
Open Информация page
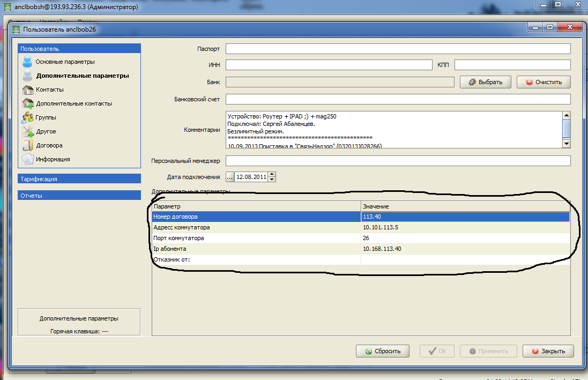[x=53, y=159]
